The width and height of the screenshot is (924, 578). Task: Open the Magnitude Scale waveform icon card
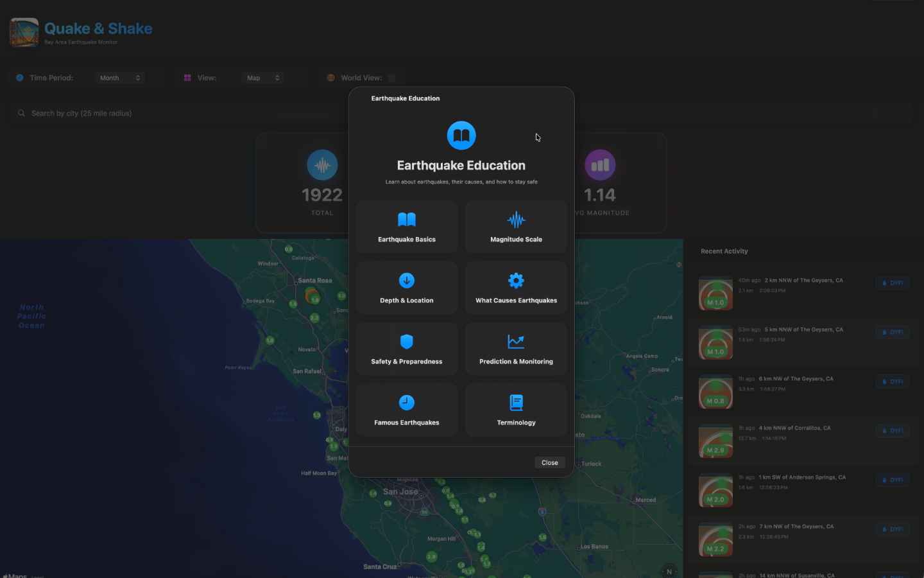coord(516,227)
